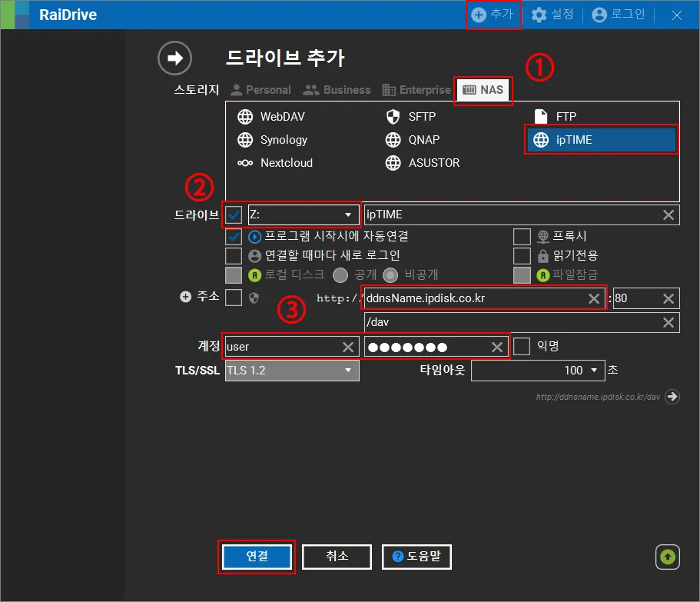The width and height of the screenshot is (700, 602).
Task: Toggle 로컬 디스크 checkbox
Action: (x=234, y=275)
